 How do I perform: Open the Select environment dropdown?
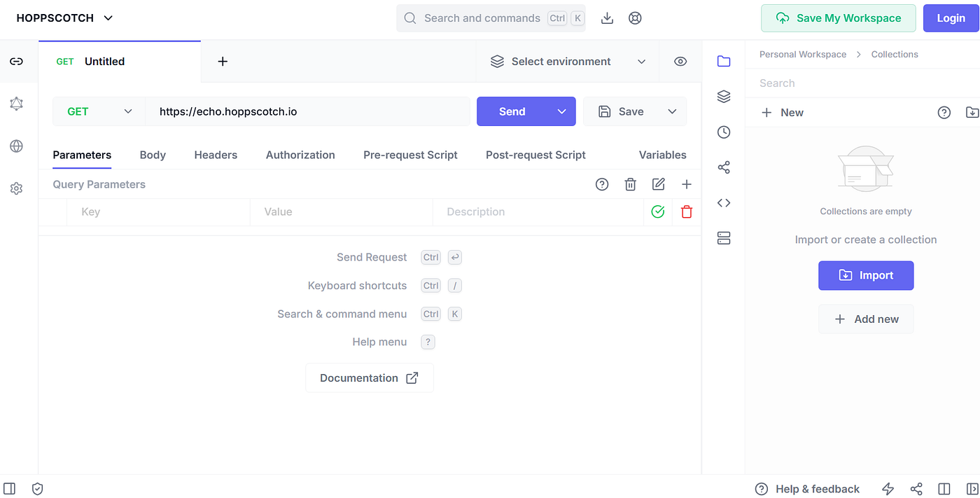pos(568,62)
